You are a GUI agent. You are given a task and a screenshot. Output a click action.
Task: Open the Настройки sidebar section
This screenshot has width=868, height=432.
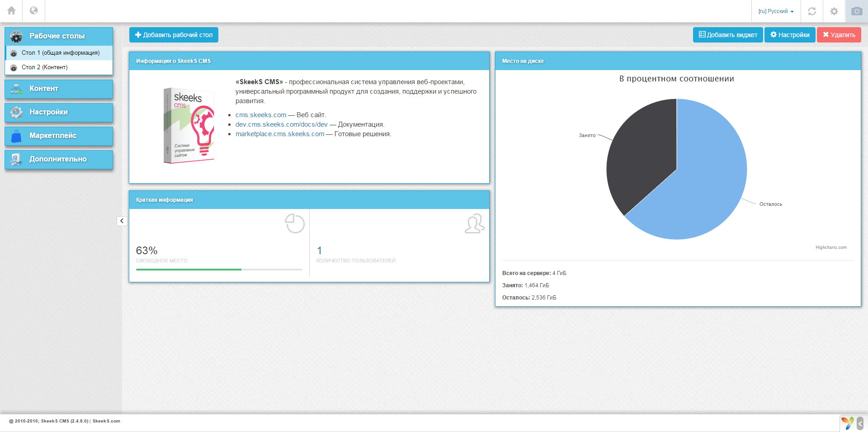59,112
